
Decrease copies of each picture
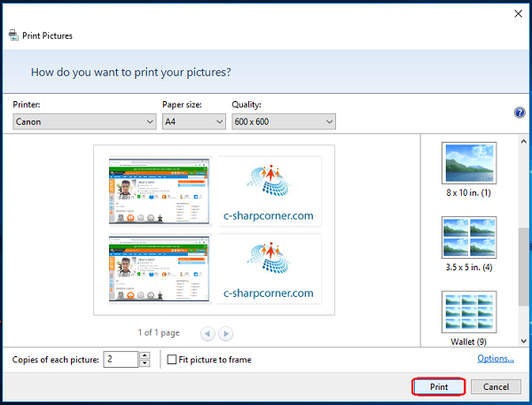pos(145,363)
